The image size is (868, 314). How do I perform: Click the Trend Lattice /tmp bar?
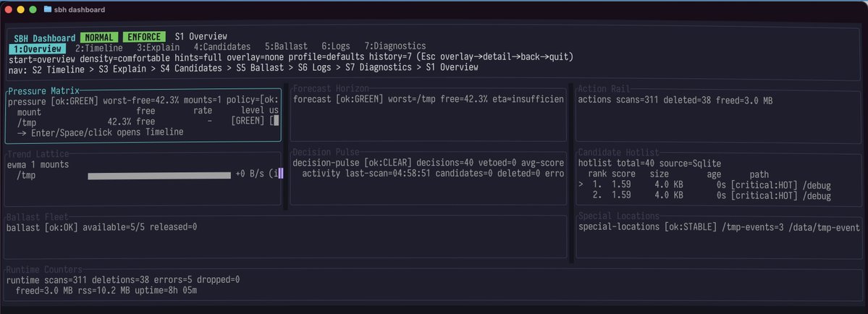159,175
